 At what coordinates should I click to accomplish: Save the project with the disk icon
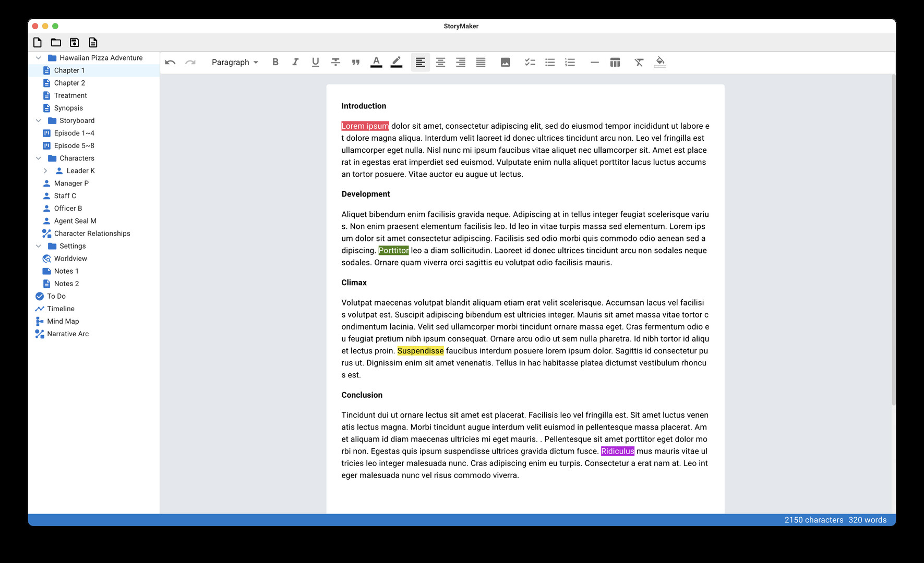[x=75, y=42]
